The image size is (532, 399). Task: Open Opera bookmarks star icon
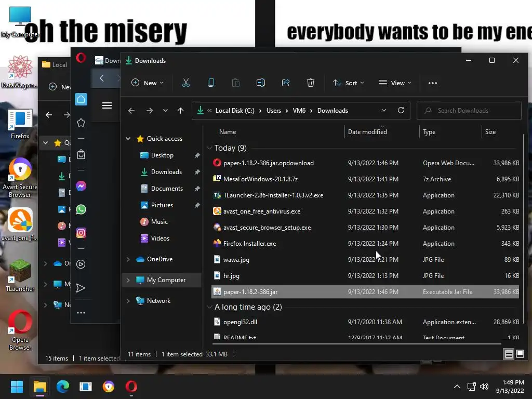[x=81, y=123]
